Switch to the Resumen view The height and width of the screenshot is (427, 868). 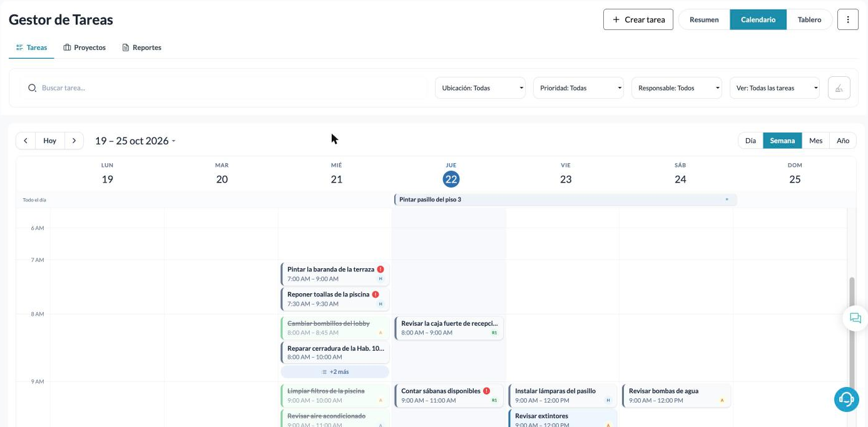[704, 19]
